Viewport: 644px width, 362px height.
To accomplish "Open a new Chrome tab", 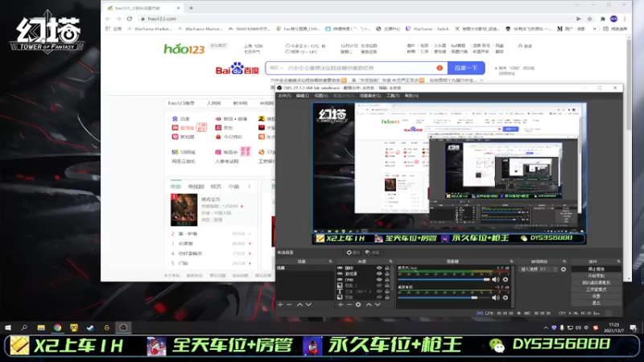I will coord(191,8).
